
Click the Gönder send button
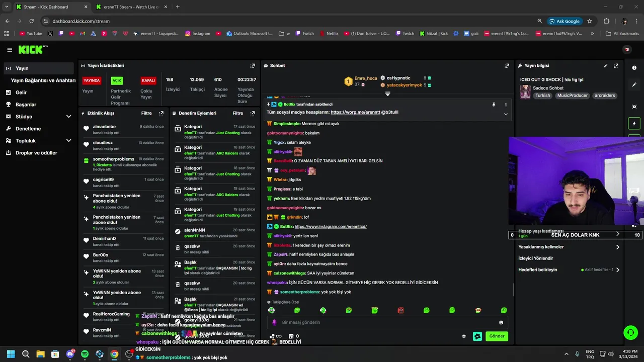click(497, 336)
